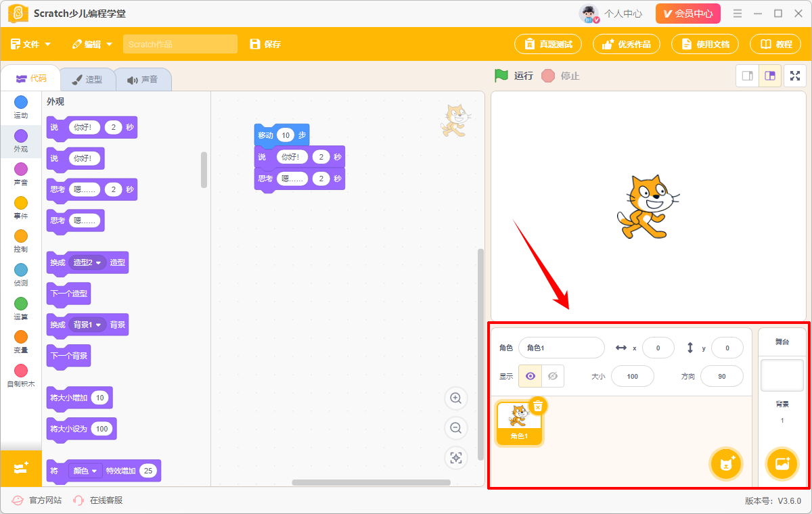Click the 下一个背景 block in palette

[x=68, y=356]
